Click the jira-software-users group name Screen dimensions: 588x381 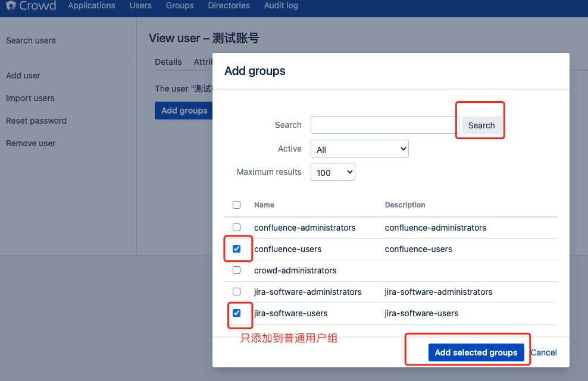(x=290, y=313)
